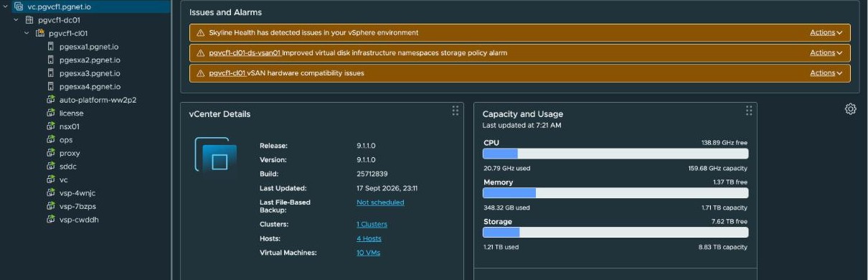Select the sddc VM label
Viewport: 868px width, 280px height.
click(x=68, y=167)
